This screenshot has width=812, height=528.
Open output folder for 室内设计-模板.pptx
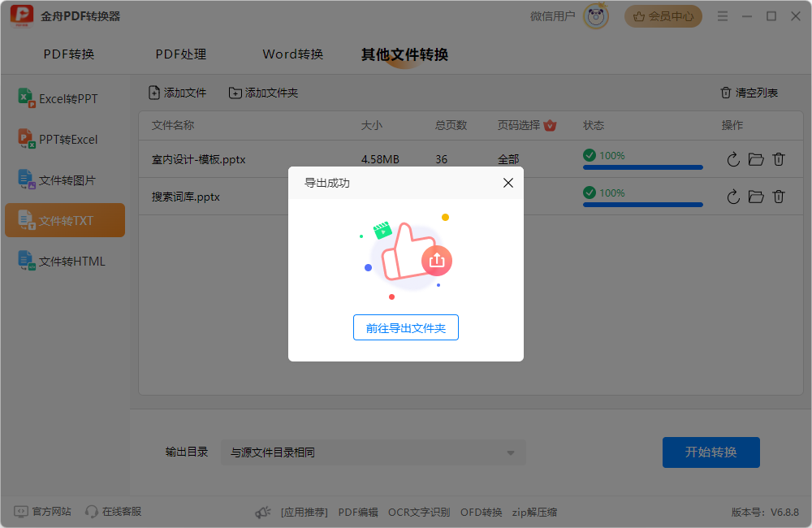tap(756, 159)
